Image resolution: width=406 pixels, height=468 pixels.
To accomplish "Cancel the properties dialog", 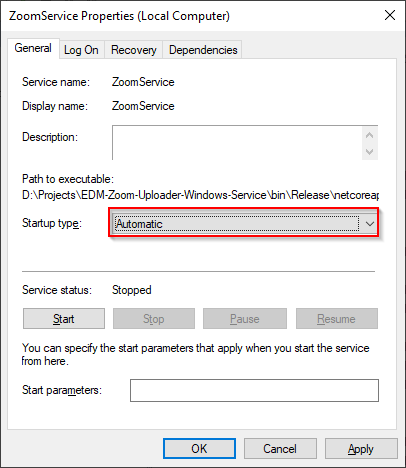I will pyautogui.click(x=280, y=449).
